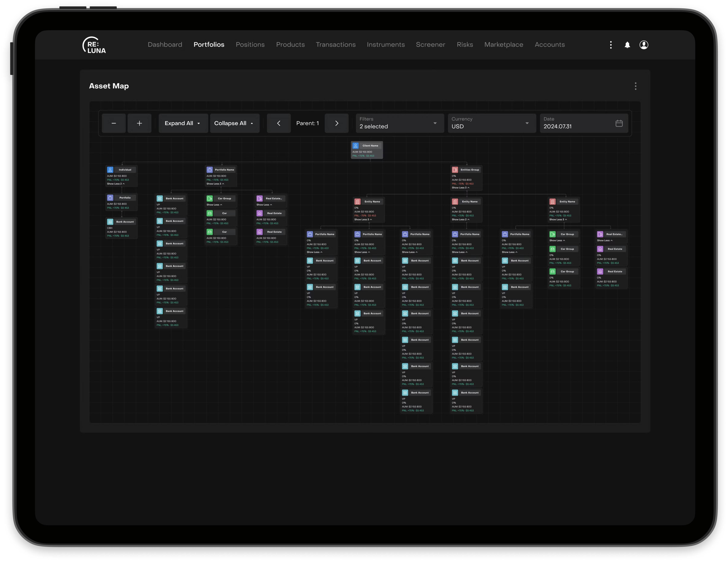
Task: Switch to the Dashboard tab
Action: (165, 45)
